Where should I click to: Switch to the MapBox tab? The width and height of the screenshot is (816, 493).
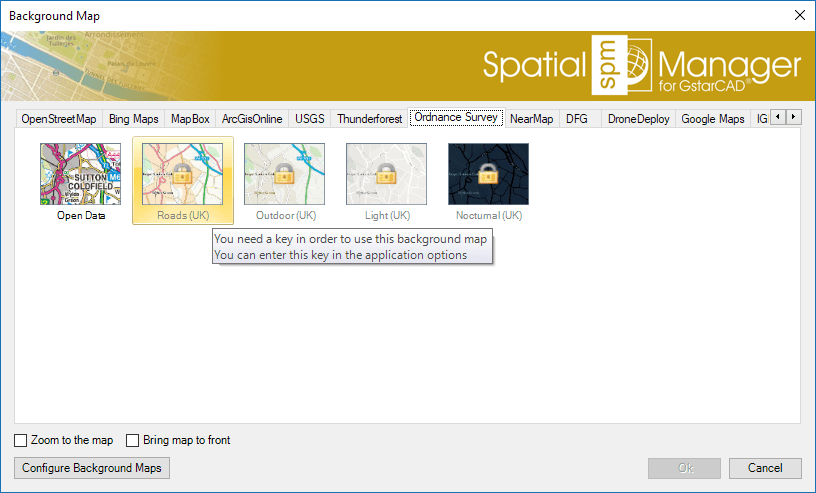(190, 119)
